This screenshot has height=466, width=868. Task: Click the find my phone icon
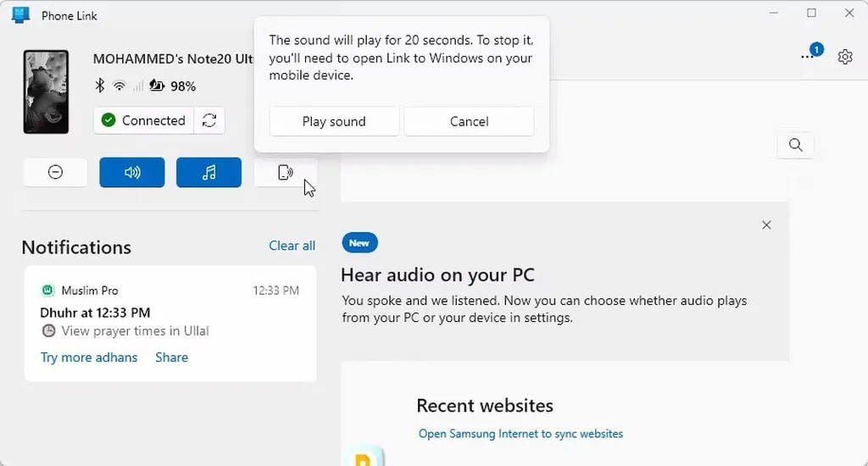286,172
